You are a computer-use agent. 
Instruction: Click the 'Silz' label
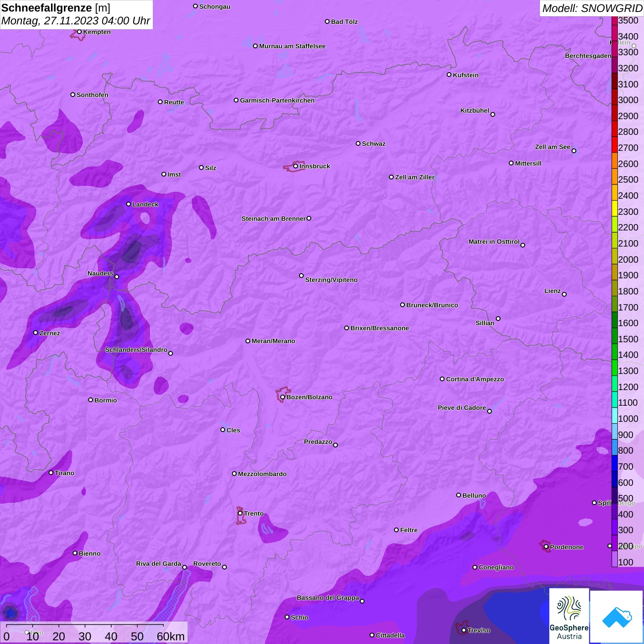click(211, 168)
